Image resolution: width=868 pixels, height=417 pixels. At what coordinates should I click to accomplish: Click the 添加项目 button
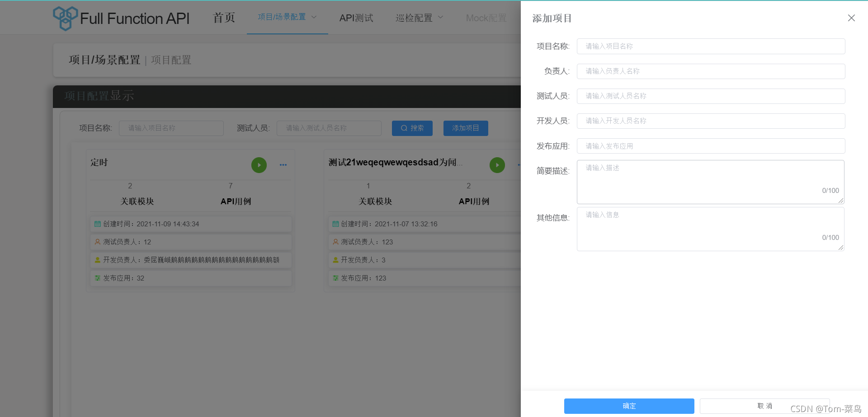click(x=466, y=128)
